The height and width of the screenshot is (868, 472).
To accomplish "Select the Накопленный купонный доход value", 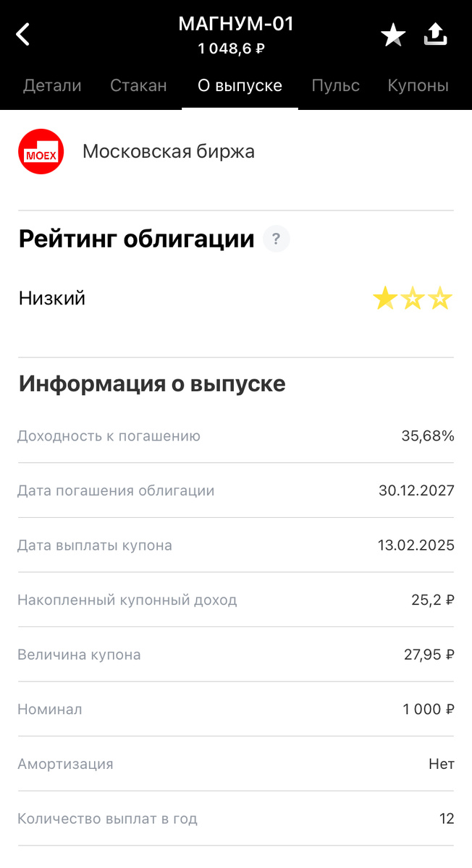I will click(x=431, y=600).
